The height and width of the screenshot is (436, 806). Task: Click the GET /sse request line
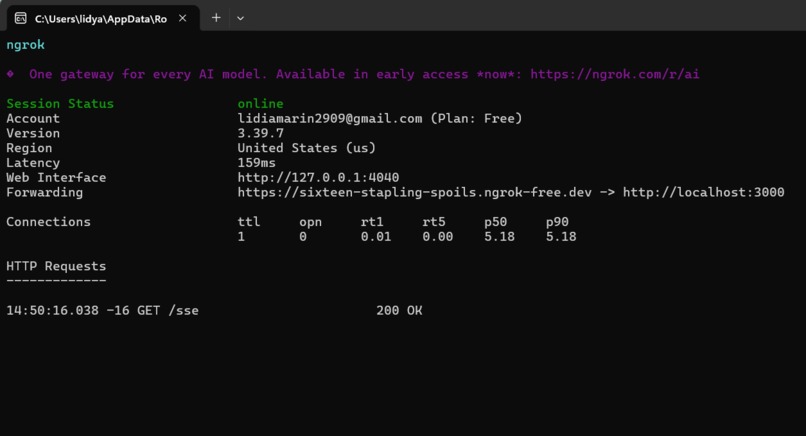pos(214,311)
